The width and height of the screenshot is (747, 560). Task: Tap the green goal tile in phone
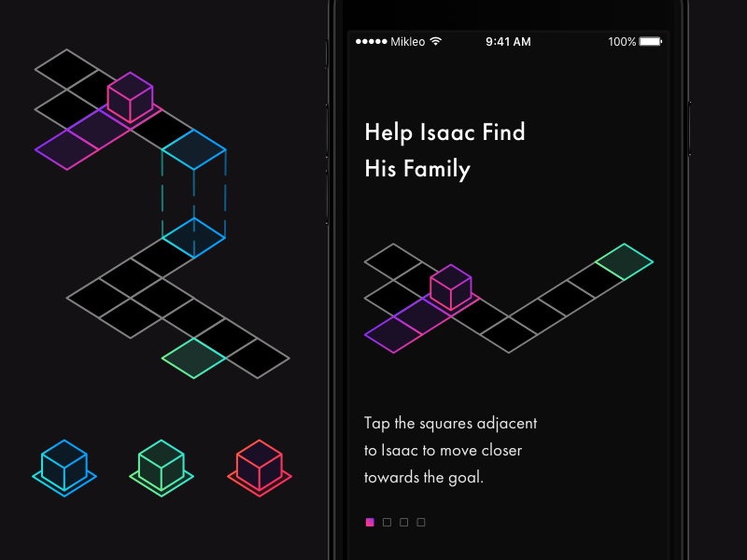point(625,261)
